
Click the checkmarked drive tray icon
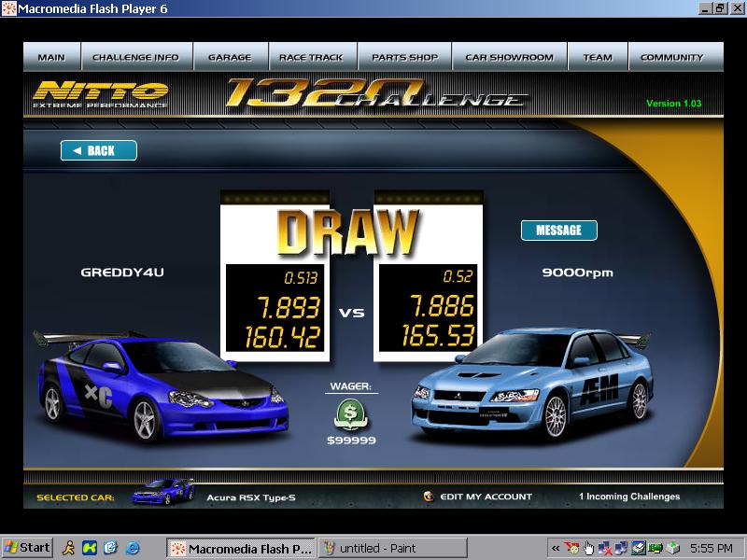coord(639,549)
